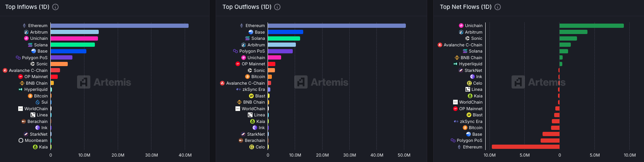Click the Sonic orange bar in Top Inflows
The height and width of the screenshot is (162, 644).
pos(59,64)
